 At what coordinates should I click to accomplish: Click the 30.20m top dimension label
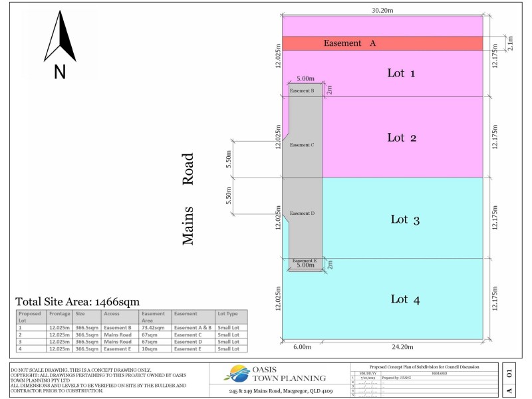point(382,10)
